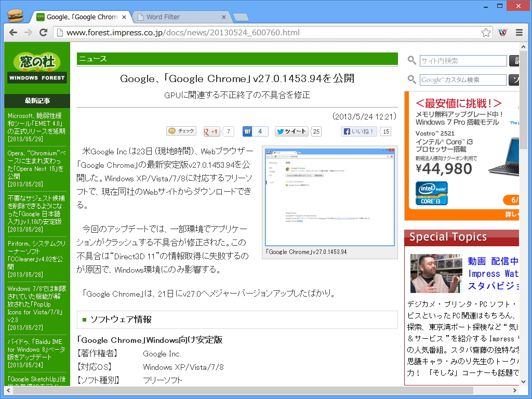Click the Google +1 button
Viewport: 532px width, 399px height.
click(211, 131)
